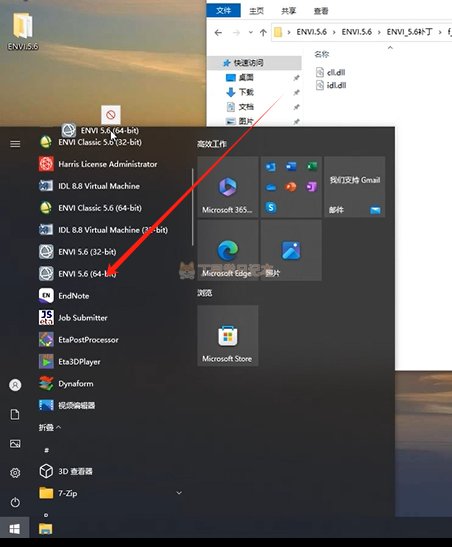Click ENVI Classic 5.6 (32-bit) icon

click(46, 142)
